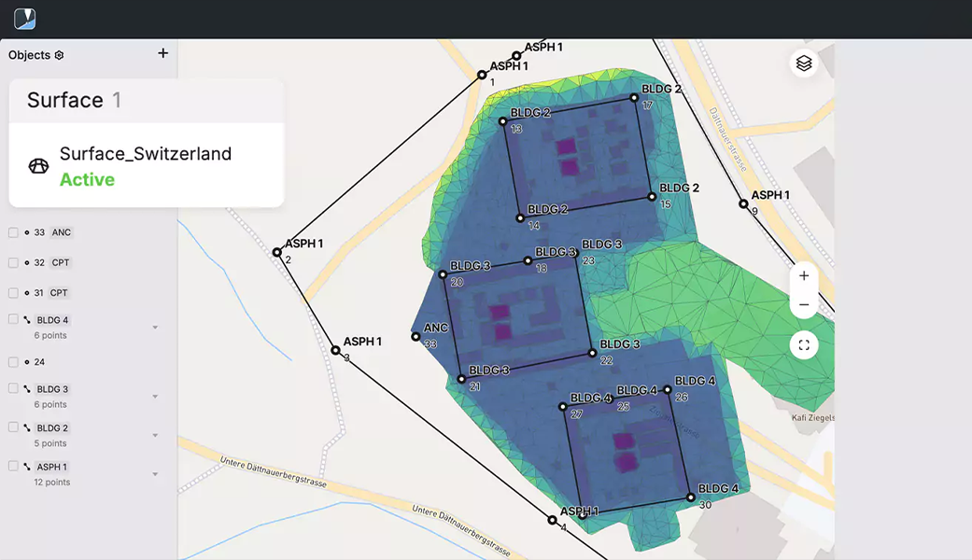Add a new object with plus icon

click(x=162, y=53)
